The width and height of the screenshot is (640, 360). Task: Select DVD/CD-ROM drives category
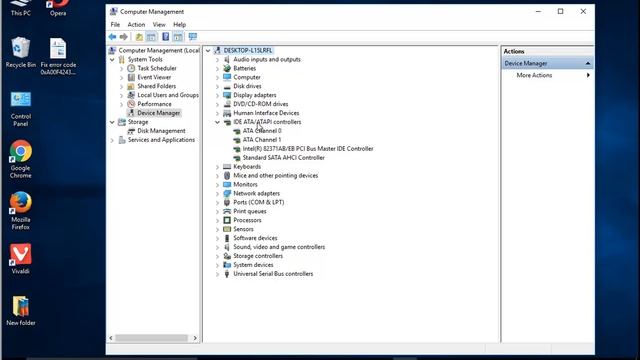click(x=260, y=104)
